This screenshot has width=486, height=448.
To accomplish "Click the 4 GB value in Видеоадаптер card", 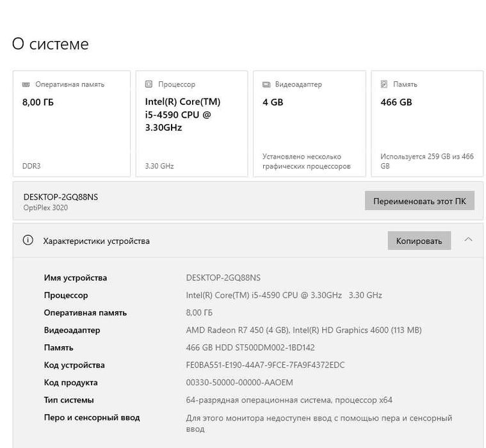I will pos(273,102).
